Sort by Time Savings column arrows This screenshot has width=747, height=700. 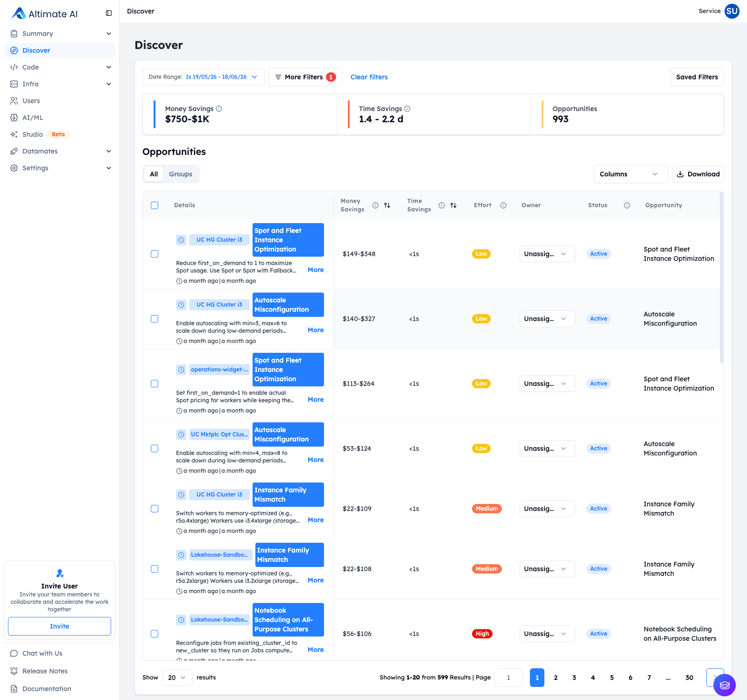[x=453, y=205]
